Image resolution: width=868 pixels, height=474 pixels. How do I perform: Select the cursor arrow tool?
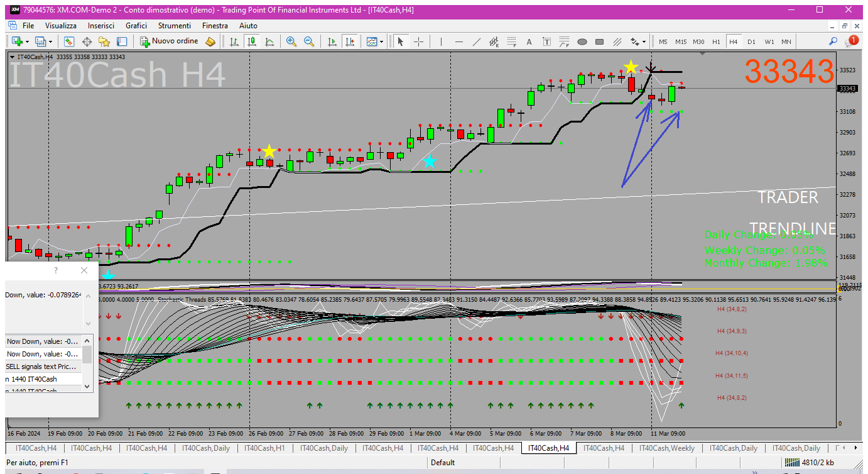(x=401, y=41)
